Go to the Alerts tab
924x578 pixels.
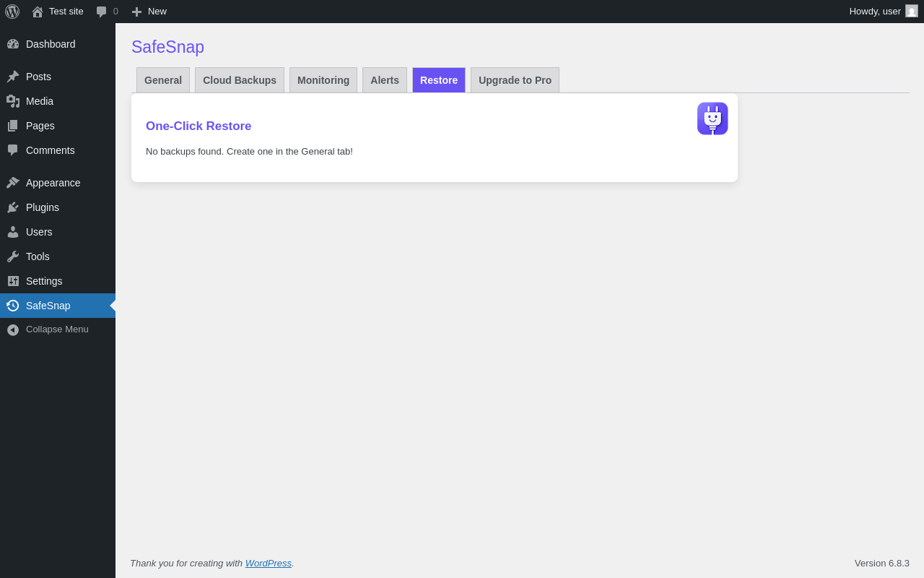(x=385, y=80)
